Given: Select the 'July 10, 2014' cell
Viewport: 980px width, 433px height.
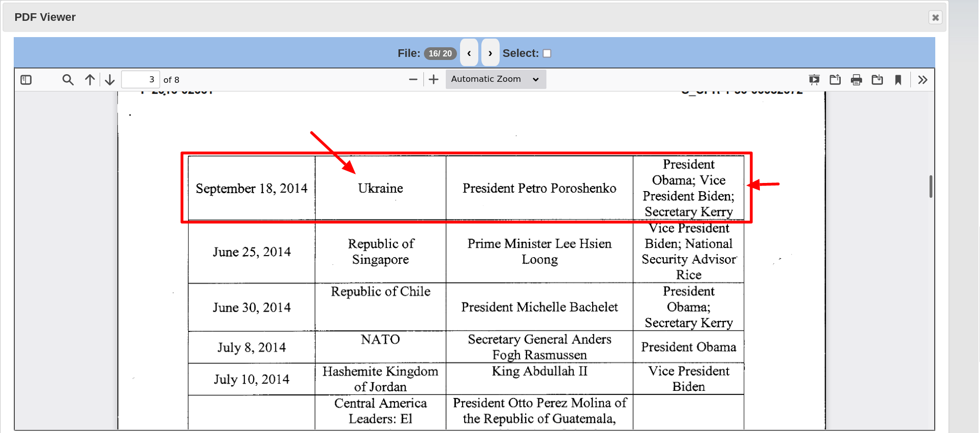Looking at the screenshot, I should 252,379.
